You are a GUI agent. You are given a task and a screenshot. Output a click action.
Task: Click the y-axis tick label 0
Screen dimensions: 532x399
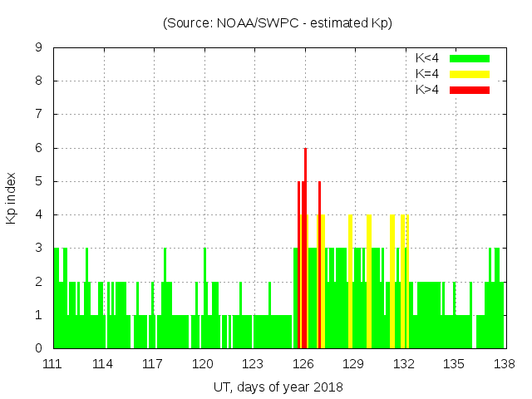coord(39,348)
